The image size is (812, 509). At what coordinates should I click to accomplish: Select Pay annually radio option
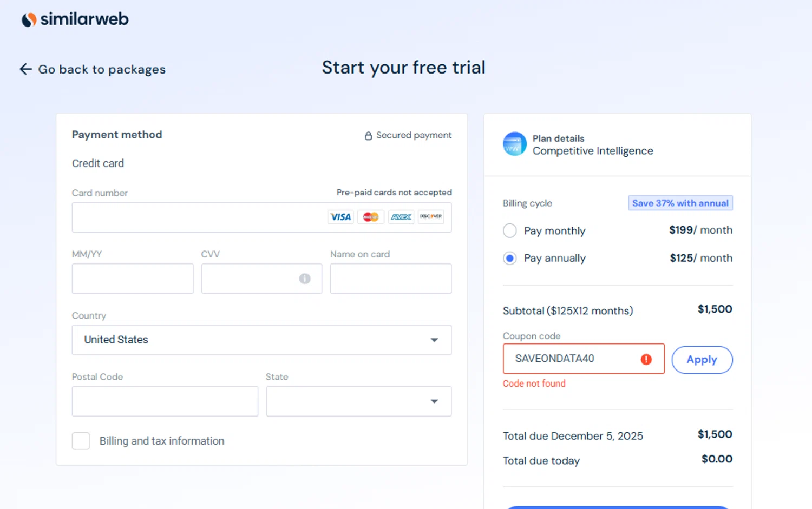(509, 259)
